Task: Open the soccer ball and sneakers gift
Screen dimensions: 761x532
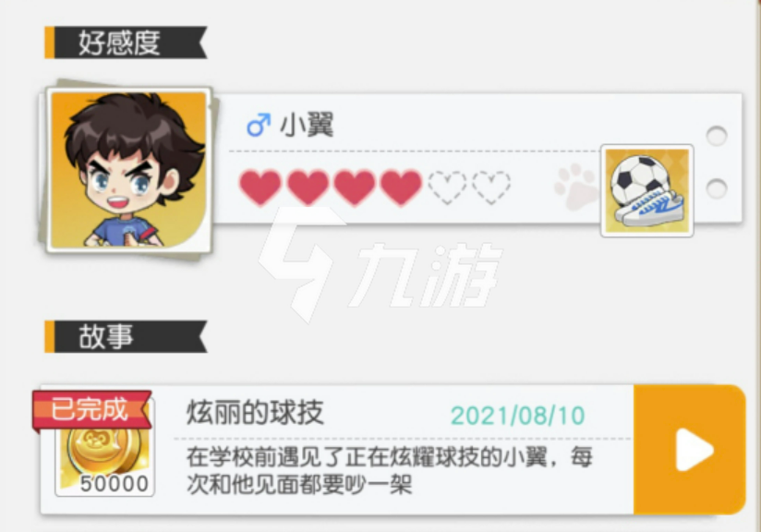Action: (x=647, y=191)
